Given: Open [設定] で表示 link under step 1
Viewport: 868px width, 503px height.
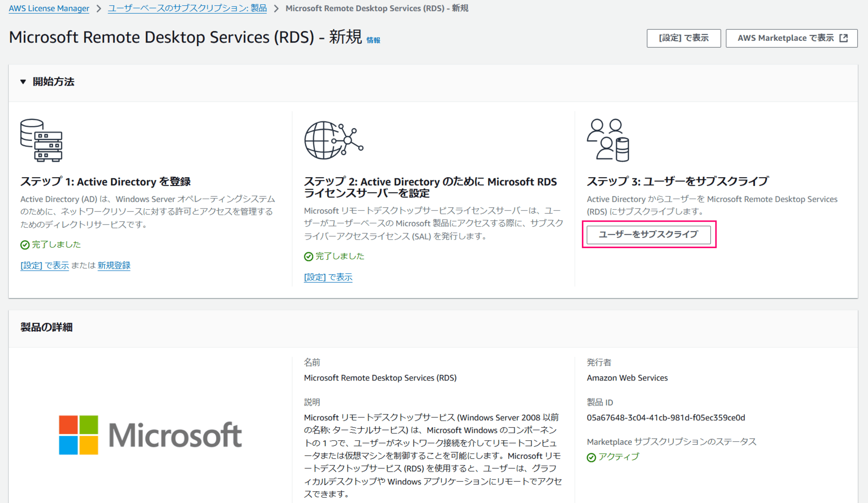Looking at the screenshot, I should (45, 265).
